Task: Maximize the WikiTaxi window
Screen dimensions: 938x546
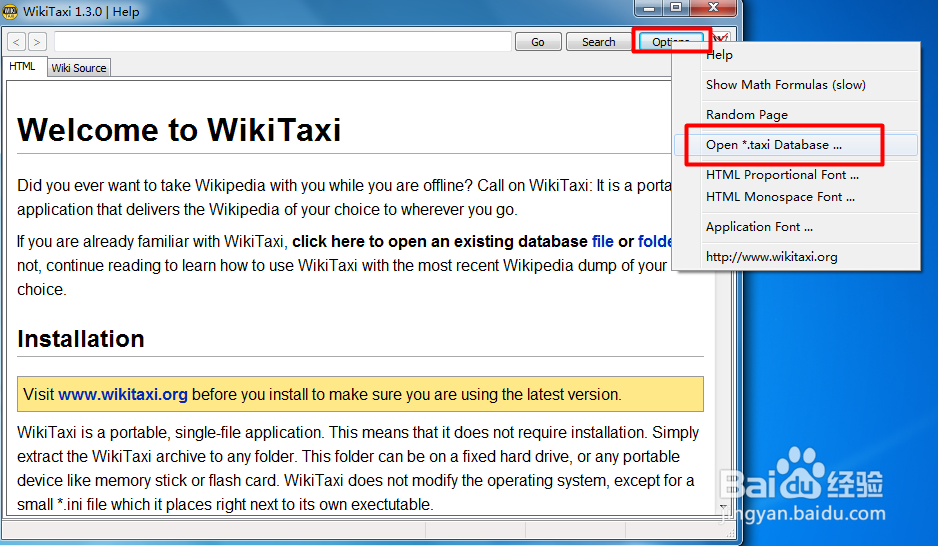Action: [x=676, y=8]
